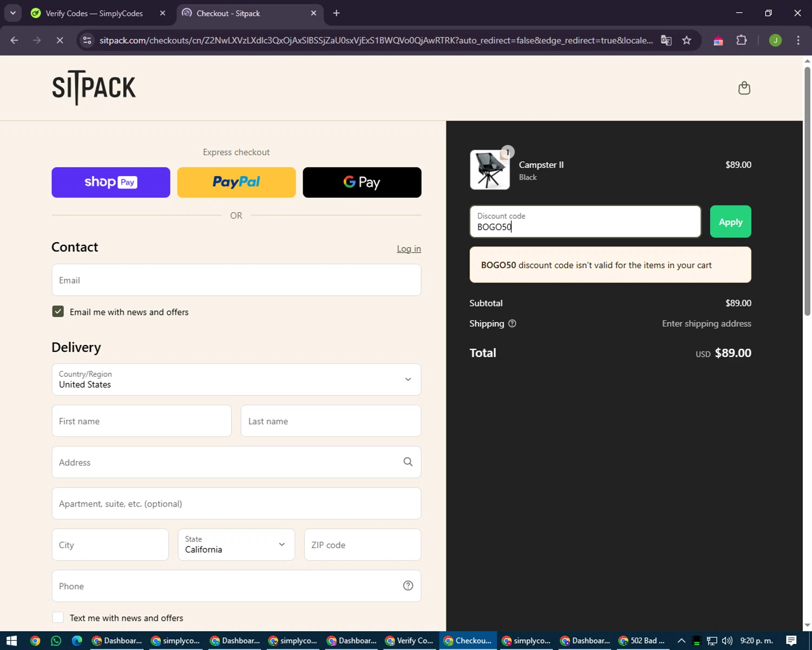Viewport: 812px width, 650px height.
Task: Open the Chrome extensions puzzle icon
Action: point(742,41)
